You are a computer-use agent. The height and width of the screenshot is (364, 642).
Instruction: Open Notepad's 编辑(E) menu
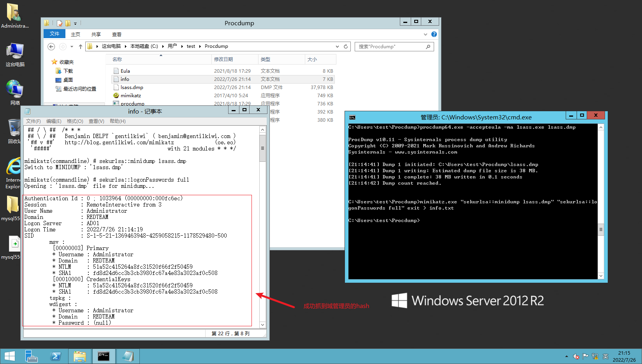coord(54,121)
